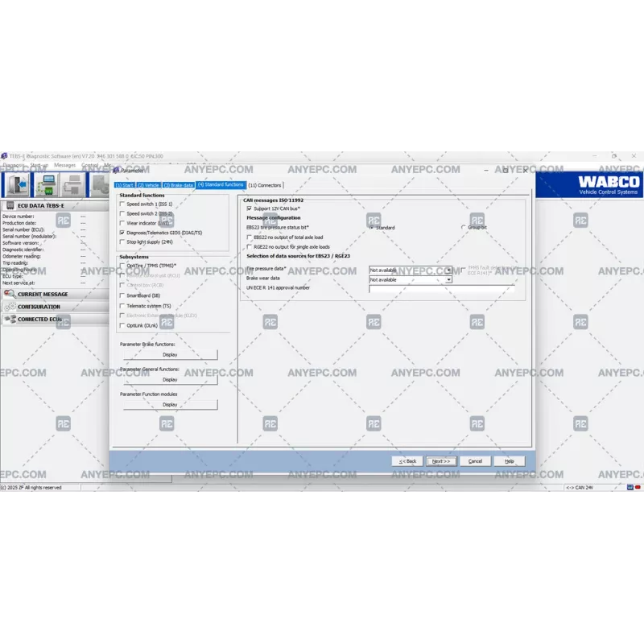The image size is (644, 644).
Task: Open the Messages menu
Action: (64, 165)
